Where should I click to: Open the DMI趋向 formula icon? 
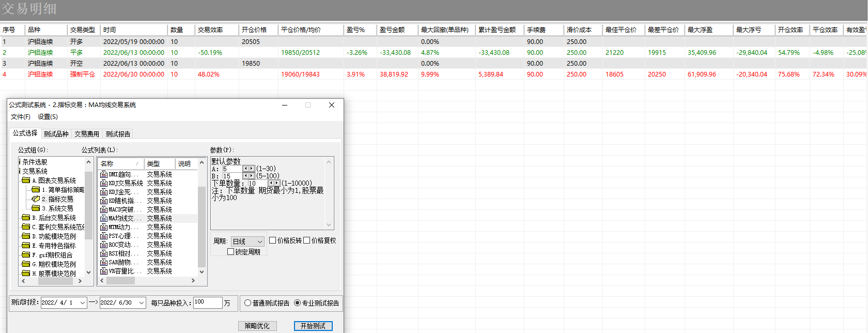click(x=104, y=174)
